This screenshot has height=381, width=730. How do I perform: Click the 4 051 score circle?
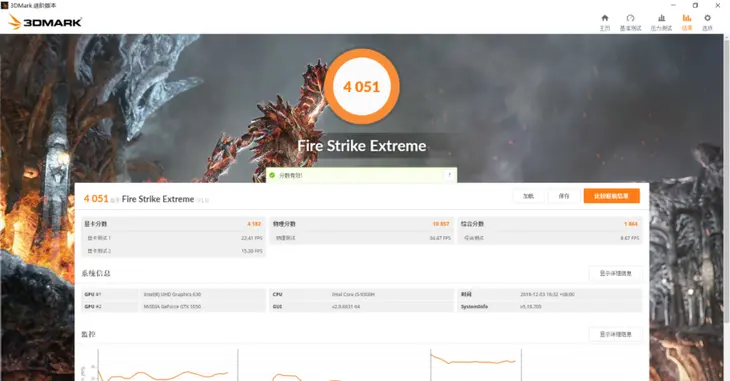[x=362, y=87]
